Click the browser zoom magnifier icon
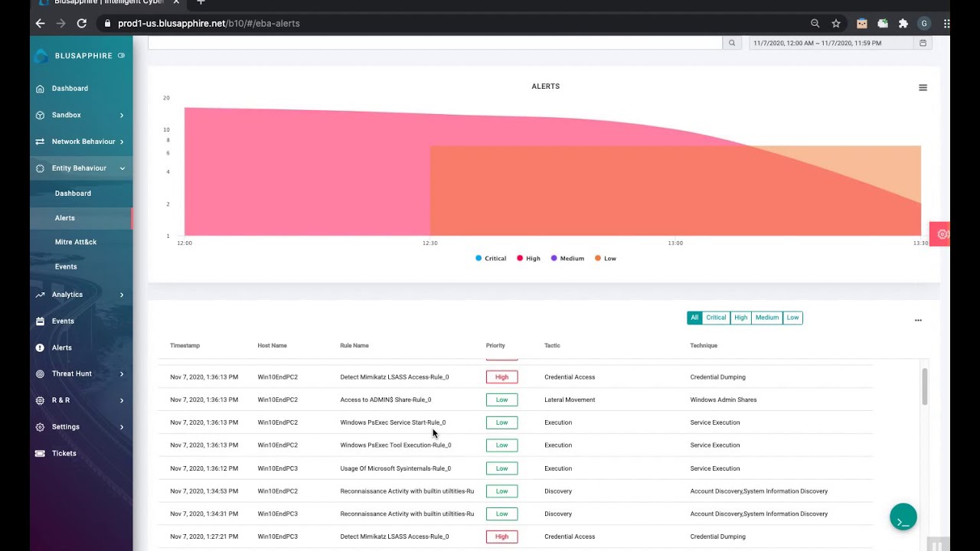The image size is (980, 551). [815, 24]
